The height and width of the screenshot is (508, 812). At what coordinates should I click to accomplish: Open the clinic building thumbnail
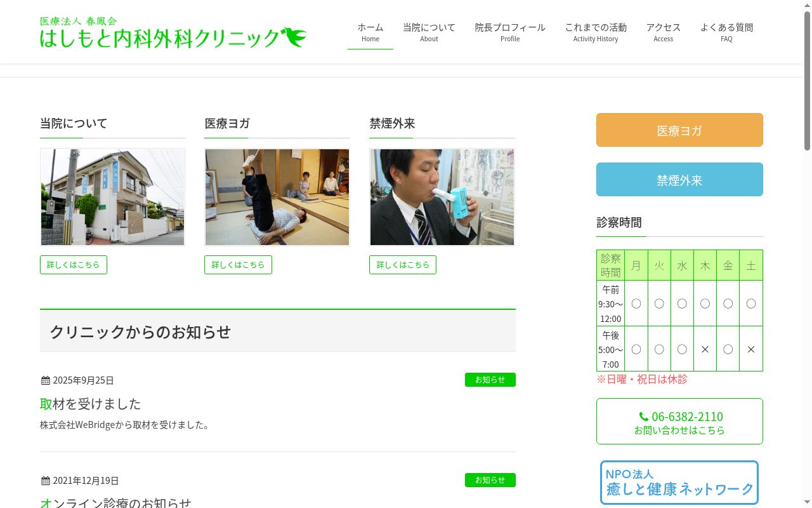pos(112,197)
